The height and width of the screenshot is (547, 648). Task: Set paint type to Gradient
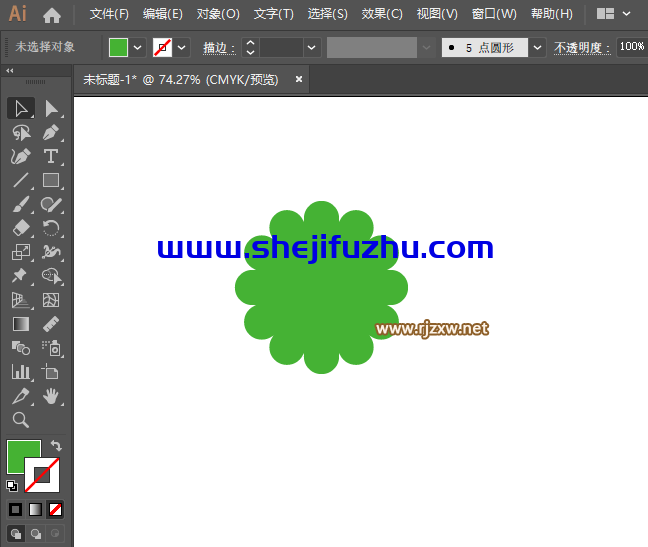(36, 509)
